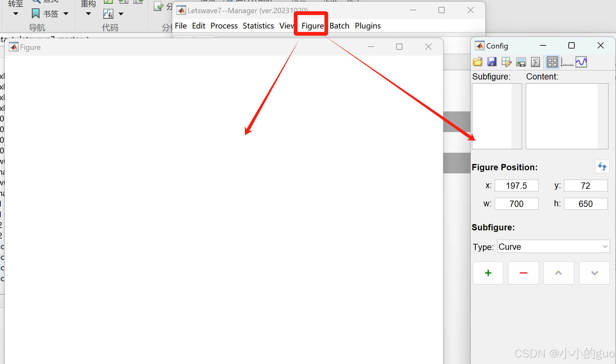Minimize the Config window
616x364 pixels.
(x=543, y=46)
